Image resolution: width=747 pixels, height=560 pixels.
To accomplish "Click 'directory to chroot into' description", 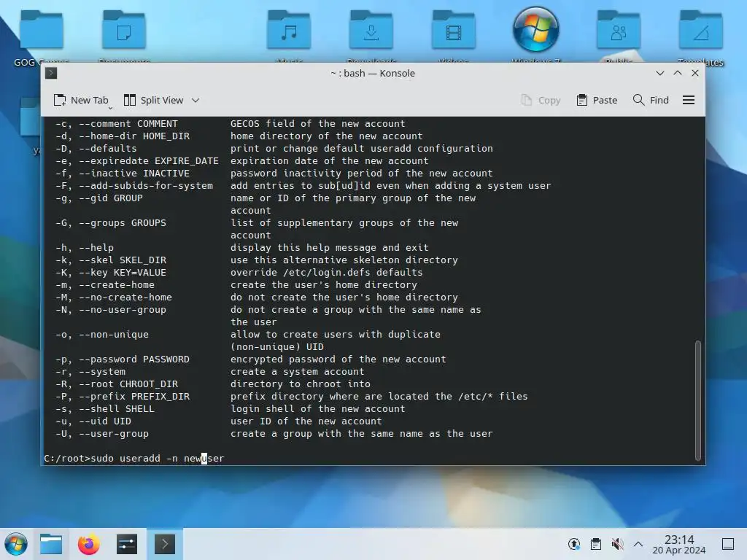I will [x=300, y=384].
